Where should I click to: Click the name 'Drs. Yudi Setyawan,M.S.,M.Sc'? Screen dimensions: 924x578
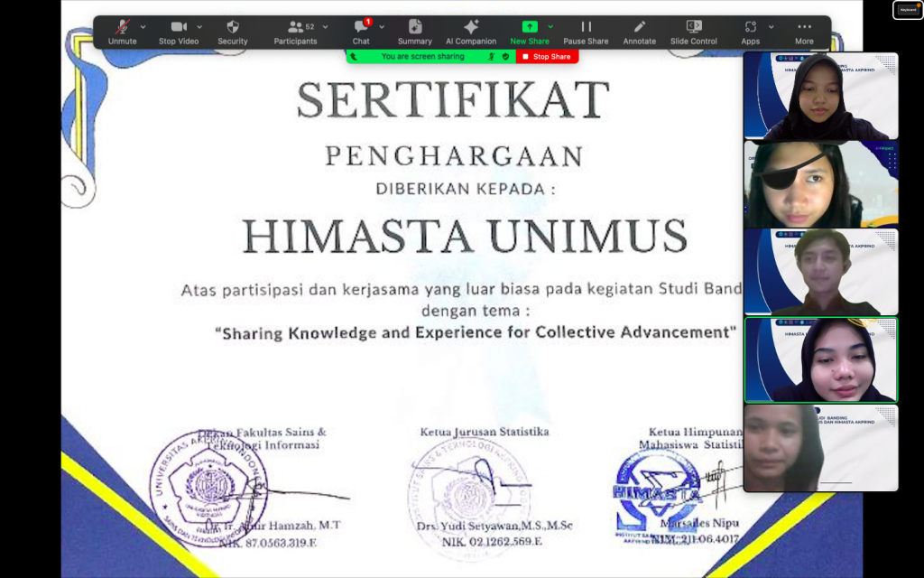pos(494,526)
